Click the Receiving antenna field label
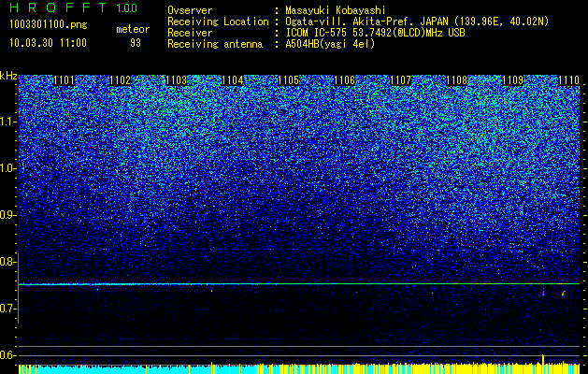The image size is (588, 374). [x=215, y=44]
